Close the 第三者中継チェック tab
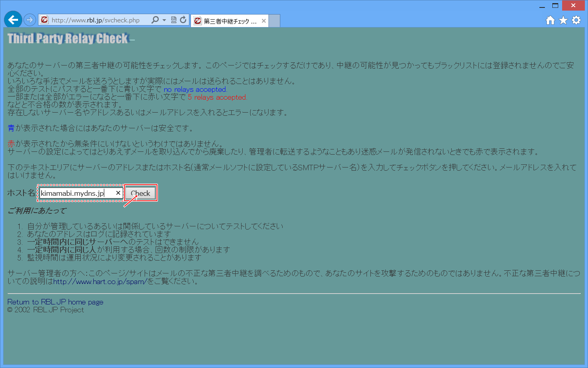This screenshot has width=588, height=368. tap(264, 21)
